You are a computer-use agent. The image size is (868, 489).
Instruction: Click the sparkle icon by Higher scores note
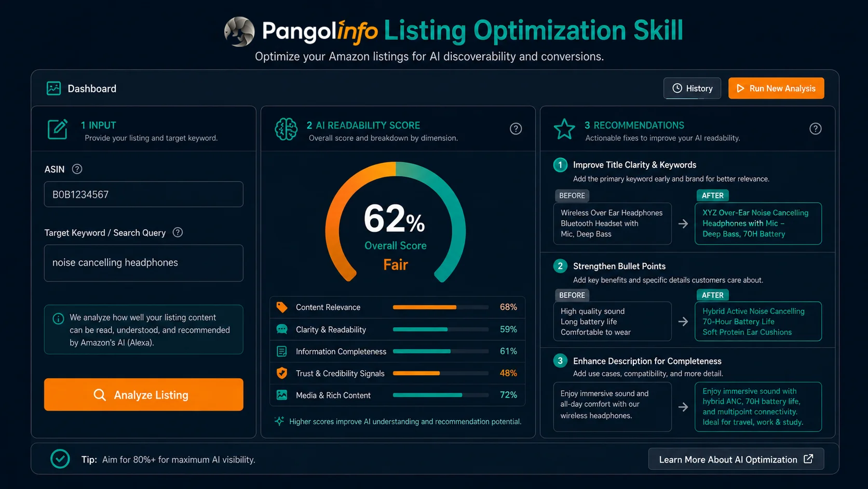pyautogui.click(x=279, y=421)
